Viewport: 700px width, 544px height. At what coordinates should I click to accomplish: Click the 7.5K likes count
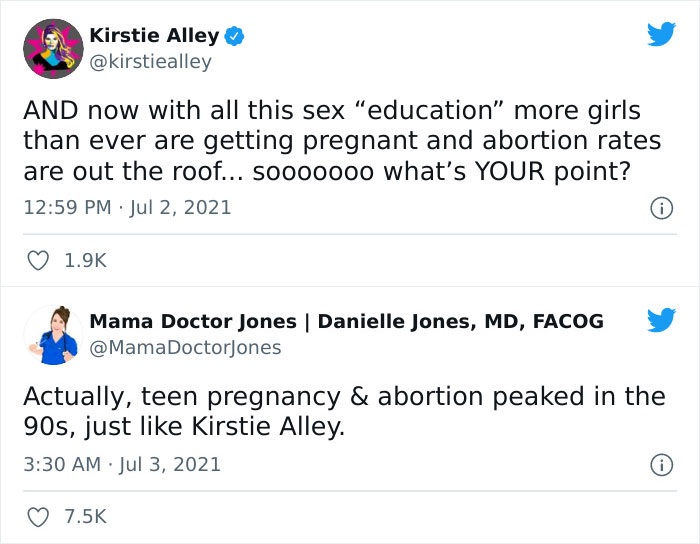click(x=84, y=517)
